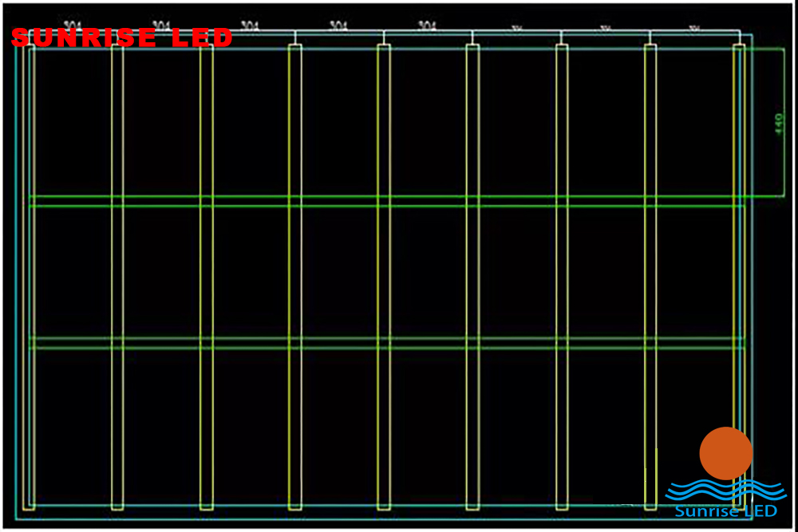Click the red SUNRISE LED watermark text

[120, 36]
